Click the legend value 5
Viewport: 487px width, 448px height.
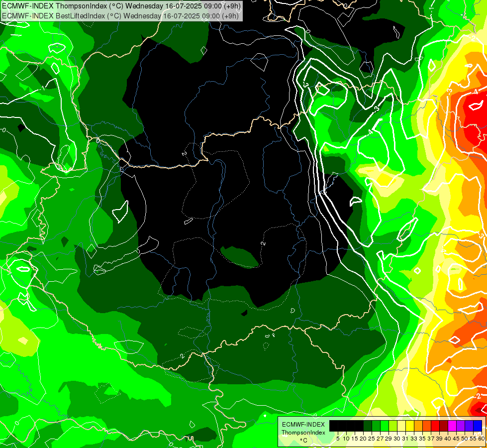pyautogui.click(x=338, y=439)
